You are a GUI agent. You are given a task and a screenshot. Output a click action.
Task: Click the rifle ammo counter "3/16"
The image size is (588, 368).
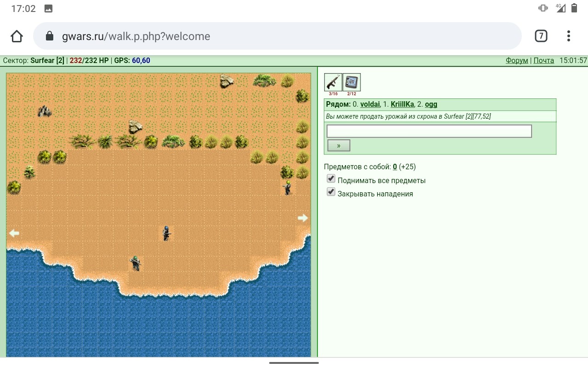click(333, 94)
